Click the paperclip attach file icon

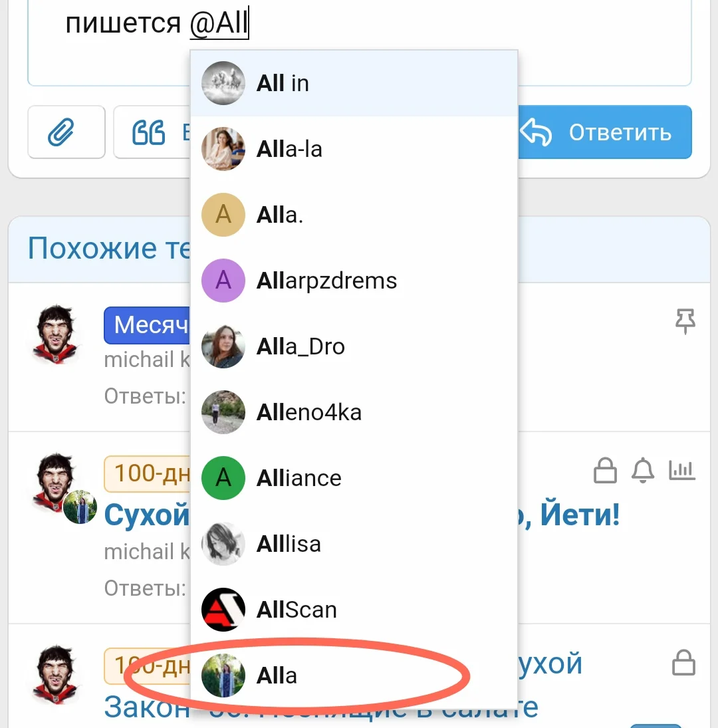click(66, 132)
